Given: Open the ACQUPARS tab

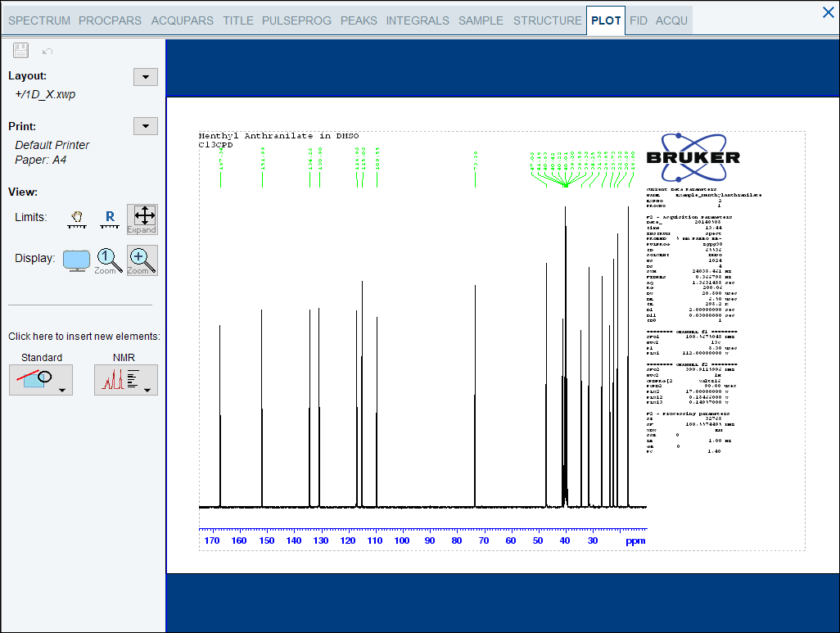Looking at the screenshot, I should point(182,21).
